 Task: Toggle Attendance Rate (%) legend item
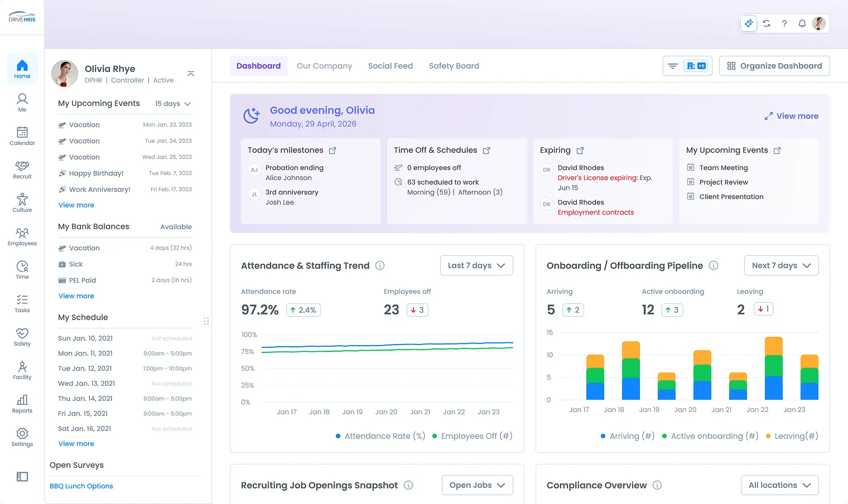(380, 436)
